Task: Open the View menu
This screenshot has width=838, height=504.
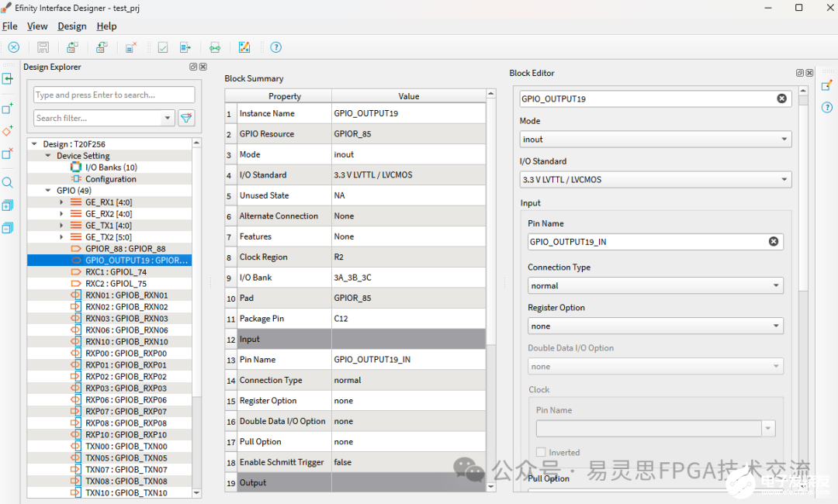Action: coord(37,26)
